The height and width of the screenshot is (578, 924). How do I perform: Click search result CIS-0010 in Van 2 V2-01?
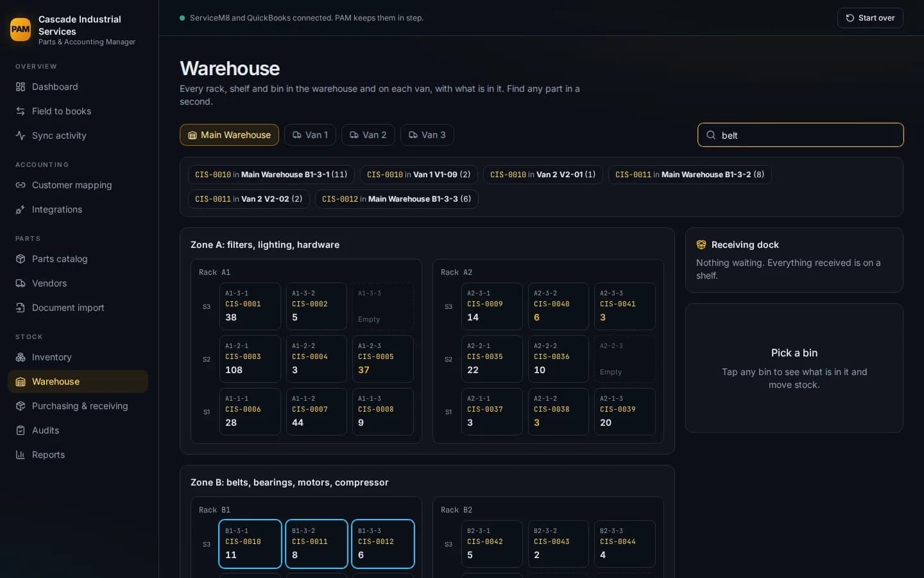[543, 175]
